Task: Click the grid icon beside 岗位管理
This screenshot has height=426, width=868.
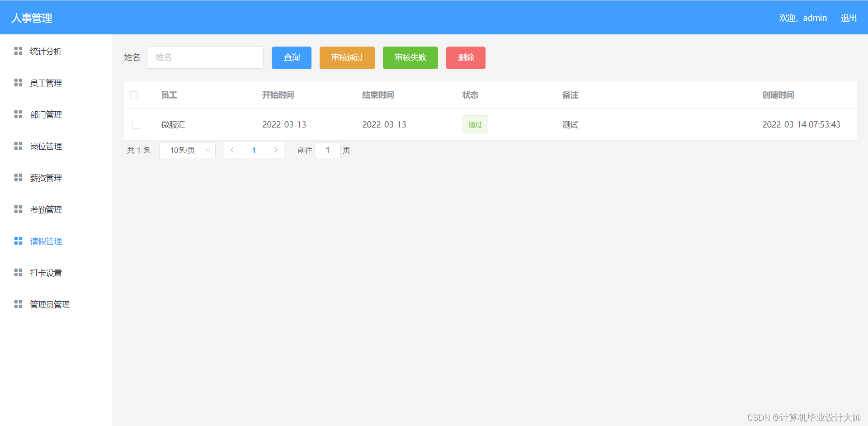Action: pyautogui.click(x=18, y=146)
